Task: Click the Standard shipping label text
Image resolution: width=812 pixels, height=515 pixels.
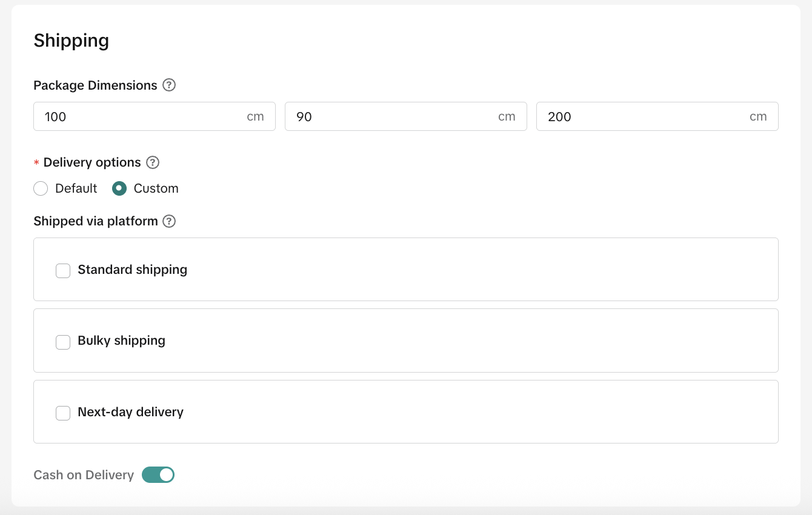Action: (132, 270)
